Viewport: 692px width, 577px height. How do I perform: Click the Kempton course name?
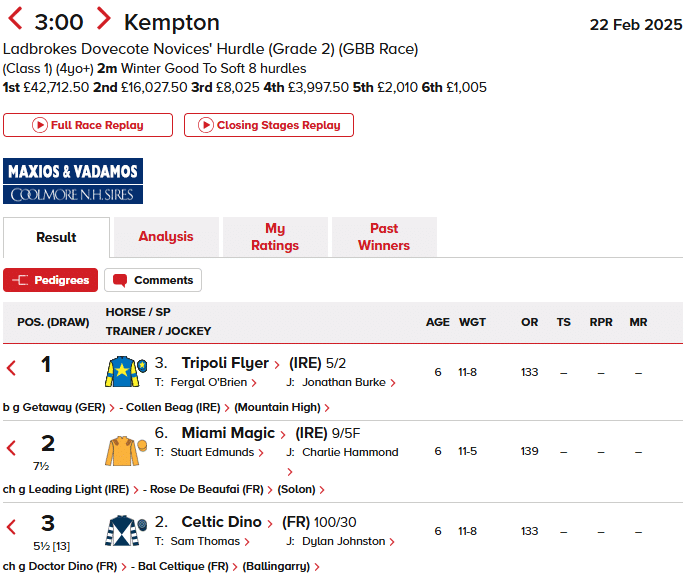[172, 22]
